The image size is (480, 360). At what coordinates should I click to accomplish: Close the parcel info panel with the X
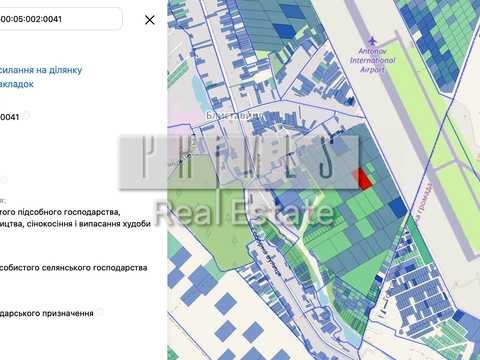coord(150,20)
